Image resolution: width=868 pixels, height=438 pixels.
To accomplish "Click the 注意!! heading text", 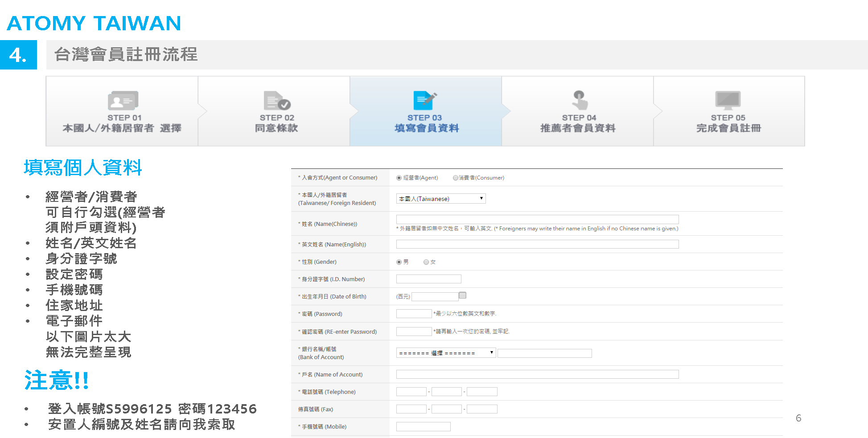I will [x=57, y=380].
